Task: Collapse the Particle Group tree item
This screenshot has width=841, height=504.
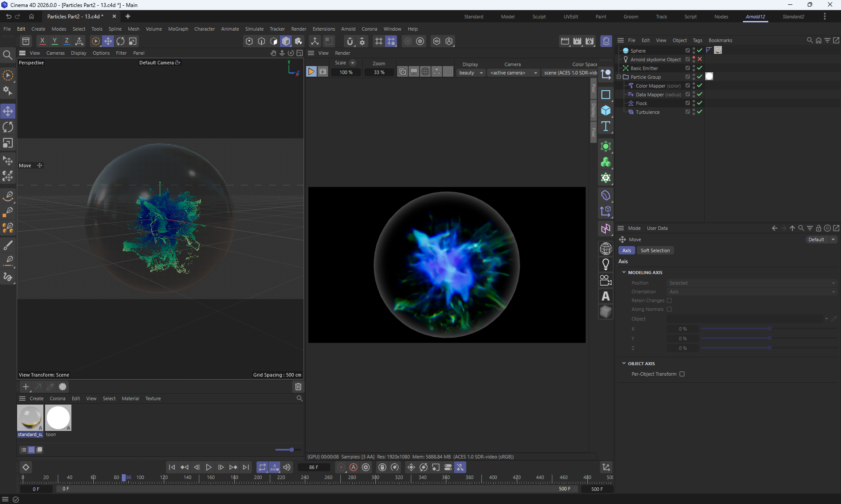Action: pos(619,77)
